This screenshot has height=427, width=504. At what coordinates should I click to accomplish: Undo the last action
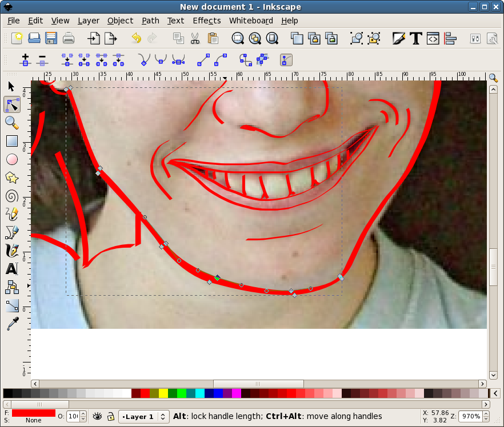pyautogui.click(x=136, y=39)
